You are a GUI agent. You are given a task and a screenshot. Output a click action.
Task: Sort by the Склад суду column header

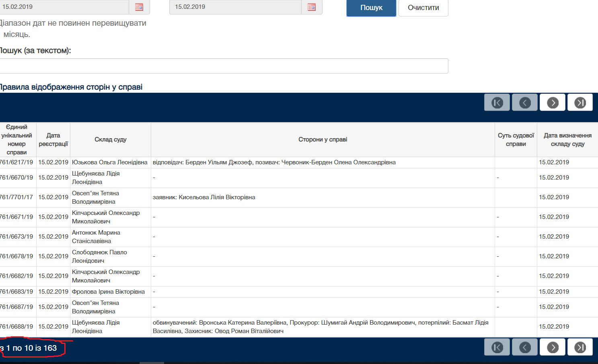point(110,139)
